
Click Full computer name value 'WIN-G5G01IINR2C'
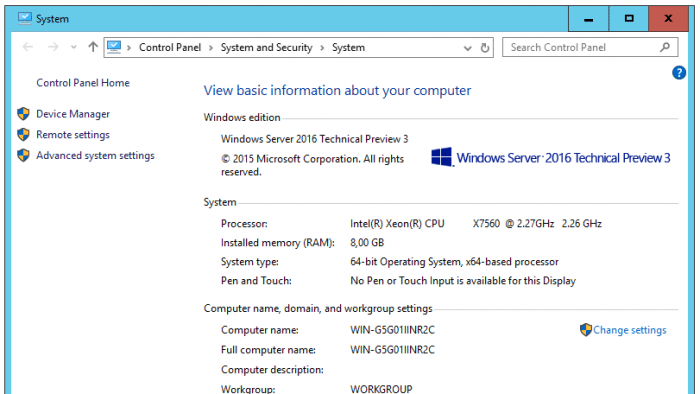392,349
